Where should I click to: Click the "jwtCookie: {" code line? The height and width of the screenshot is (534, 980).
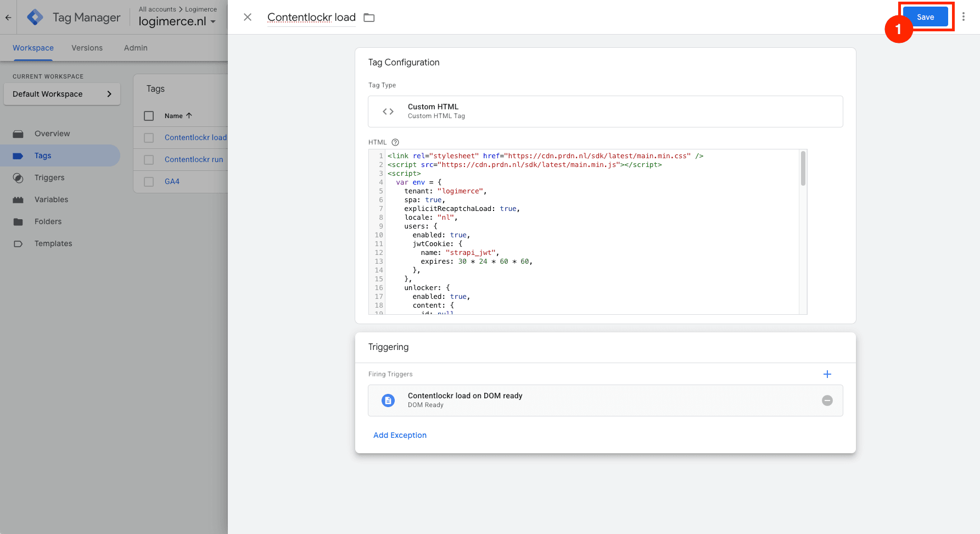click(x=438, y=244)
